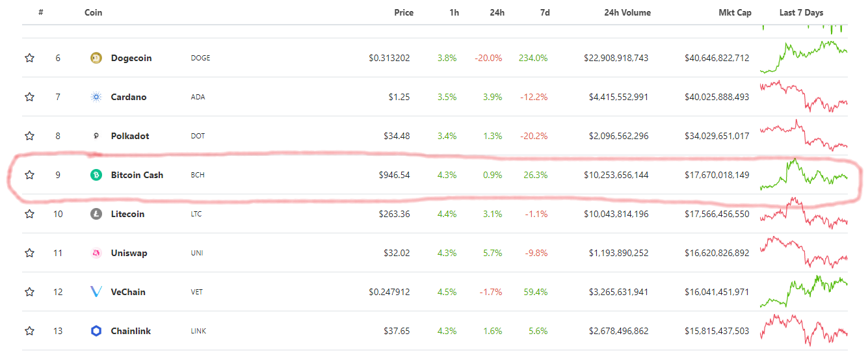Toggle the star next to Bitcoin Cash

point(29,175)
